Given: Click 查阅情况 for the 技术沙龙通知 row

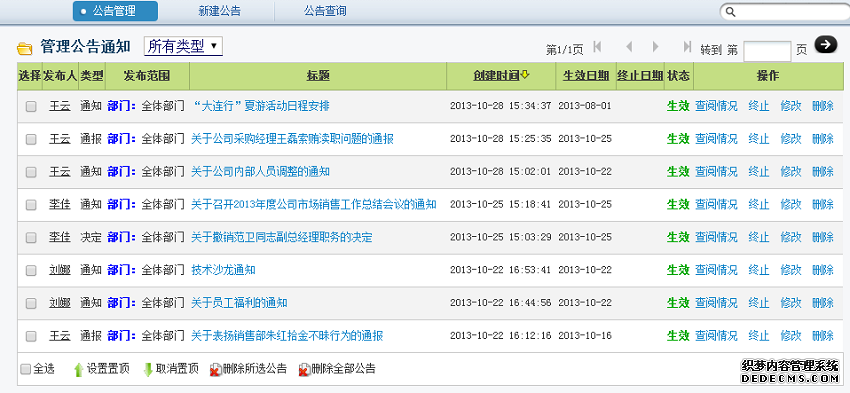Looking at the screenshot, I should pyautogui.click(x=716, y=270).
